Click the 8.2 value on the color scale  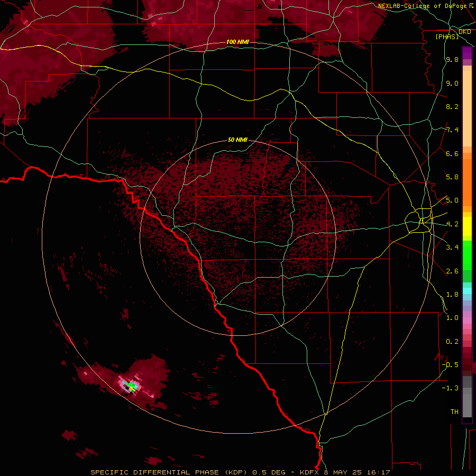click(x=452, y=106)
